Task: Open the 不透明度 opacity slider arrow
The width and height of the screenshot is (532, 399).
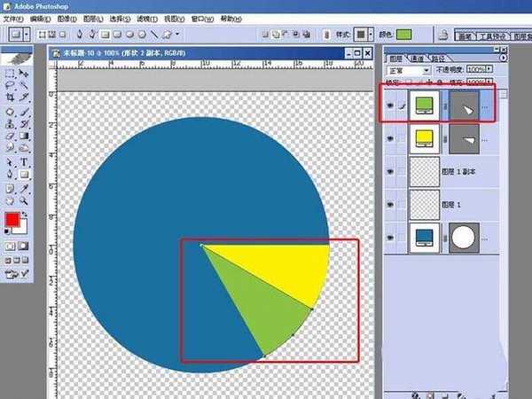Action: click(x=489, y=69)
